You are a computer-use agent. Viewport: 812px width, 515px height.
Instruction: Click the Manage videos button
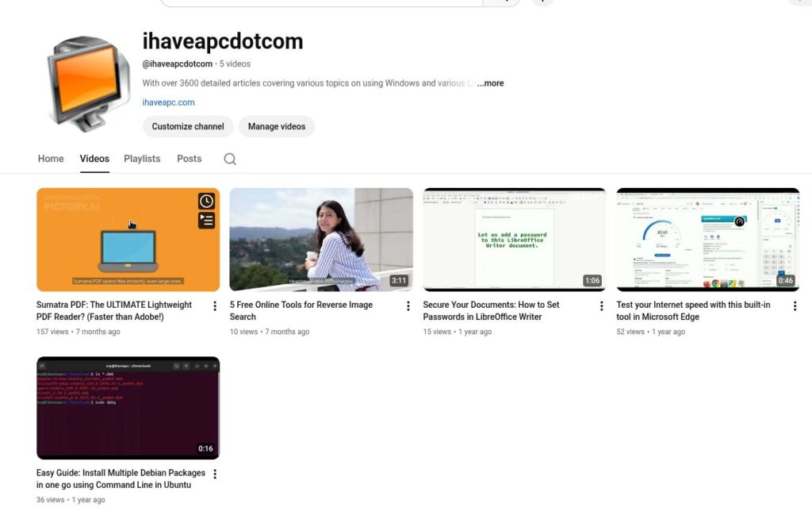(x=277, y=126)
